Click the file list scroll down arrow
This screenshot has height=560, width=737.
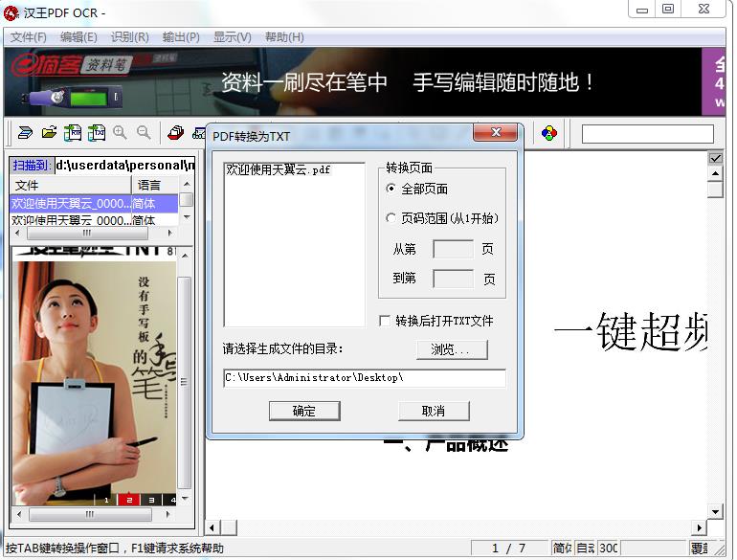click(187, 217)
